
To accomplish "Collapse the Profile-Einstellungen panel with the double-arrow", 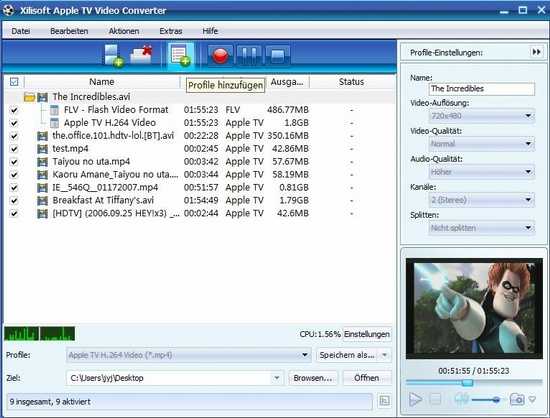I will 536,52.
